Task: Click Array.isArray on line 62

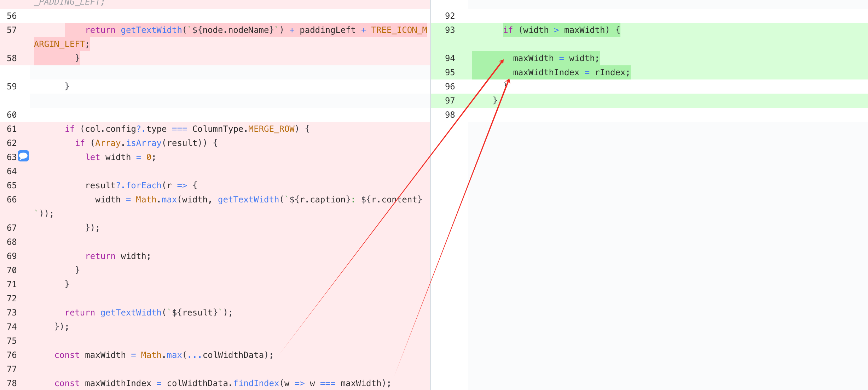Action: coord(128,143)
